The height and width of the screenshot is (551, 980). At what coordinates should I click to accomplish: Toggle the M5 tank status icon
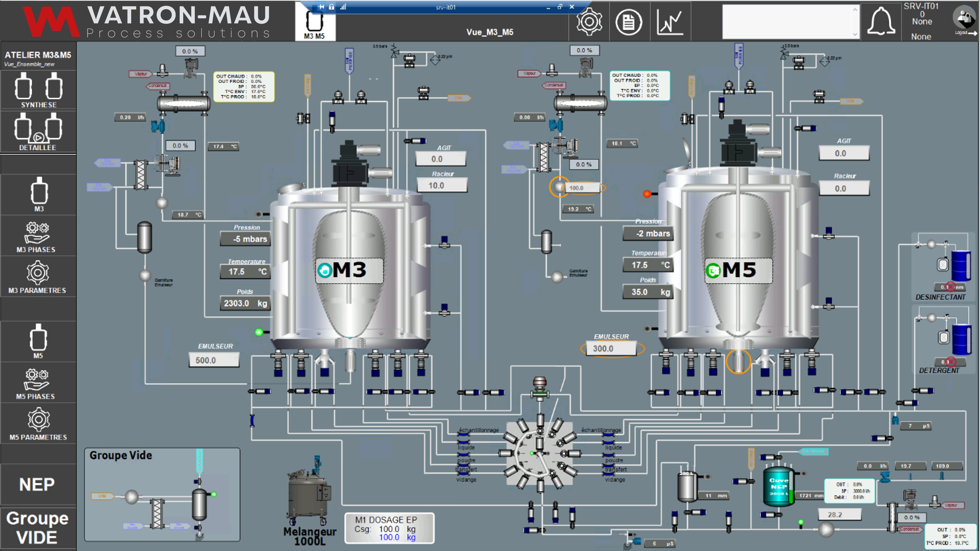pos(713,271)
